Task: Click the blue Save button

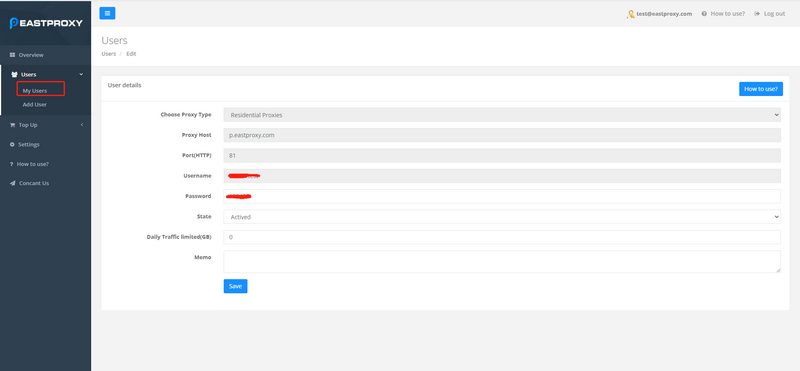Action: tap(235, 286)
